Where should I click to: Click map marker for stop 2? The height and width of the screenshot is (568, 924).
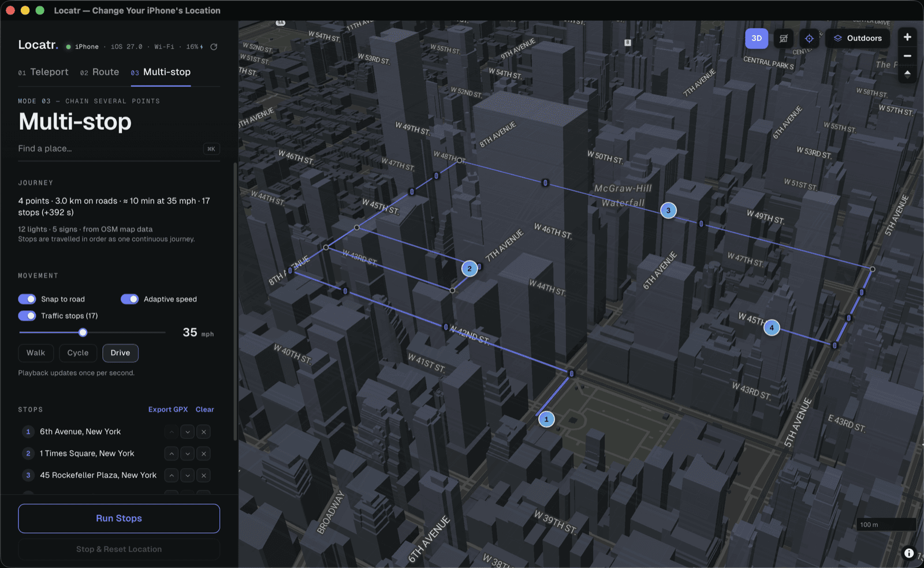click(x=470, y=269)
